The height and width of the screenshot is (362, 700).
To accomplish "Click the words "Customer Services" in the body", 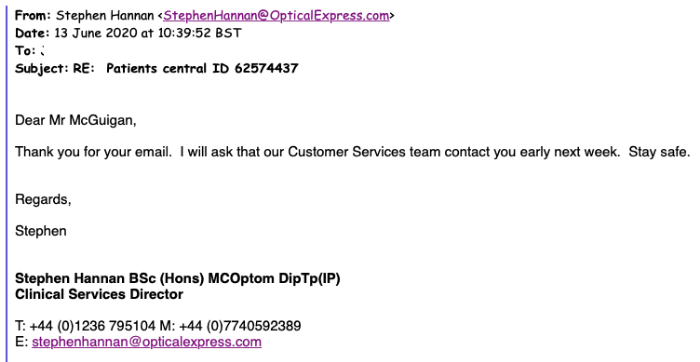I will point(347,152).
